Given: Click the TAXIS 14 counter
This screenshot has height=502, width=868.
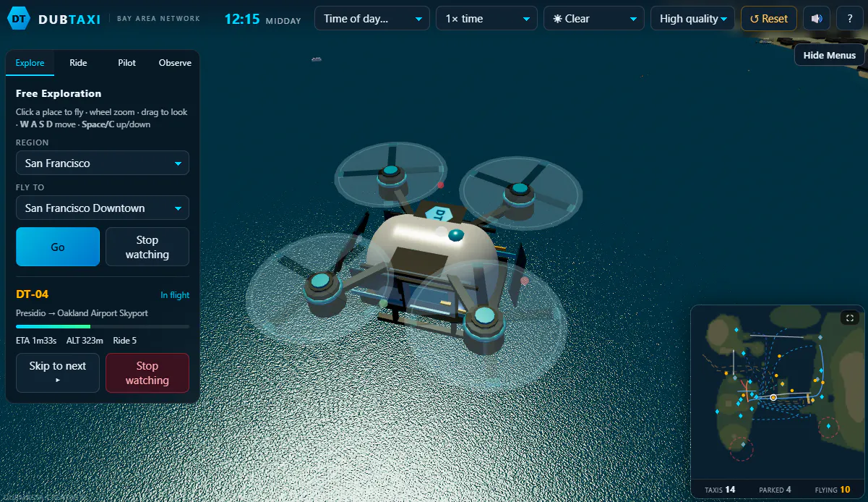Looking at the screenshot, I should pyautogui.click(x=720, y=490).
